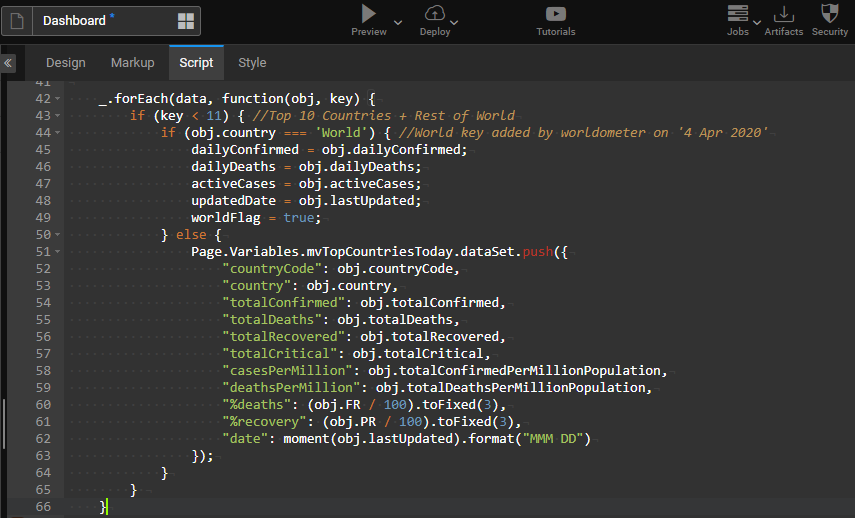Click the Dashboard page name
The height and width of the screenshot is (518, 855).
(x=74, y=21)
